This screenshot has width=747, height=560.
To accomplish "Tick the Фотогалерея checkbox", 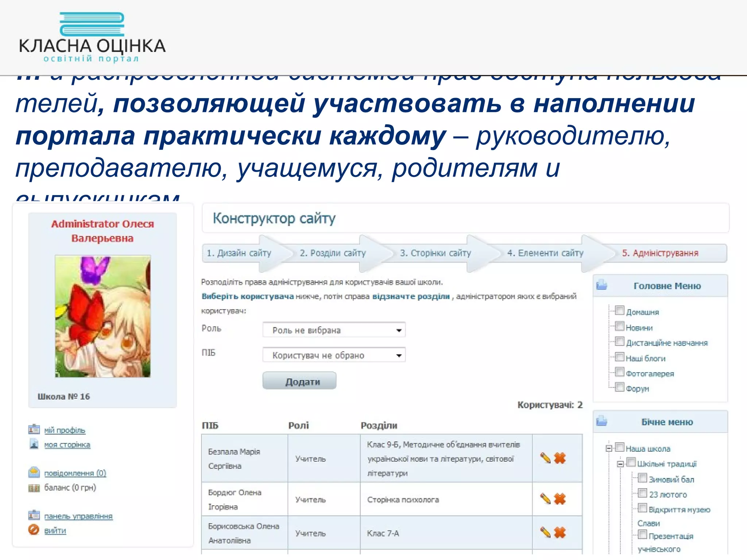I will click(x=620, y=372).
